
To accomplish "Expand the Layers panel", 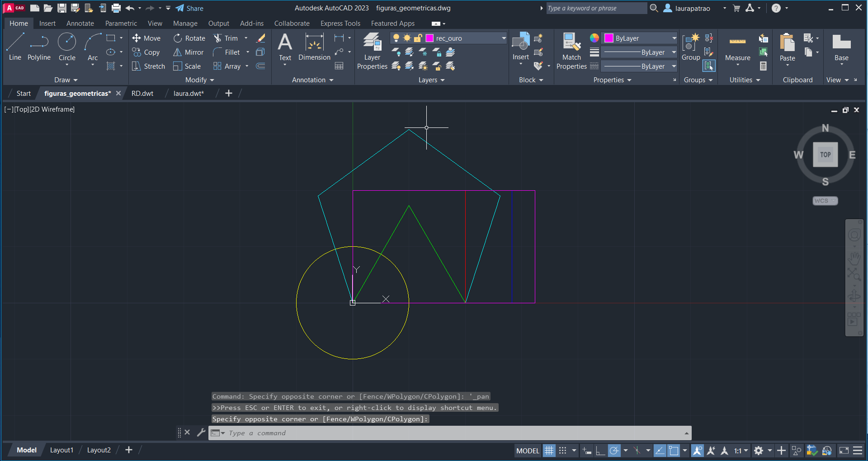I will coord(431,80).
